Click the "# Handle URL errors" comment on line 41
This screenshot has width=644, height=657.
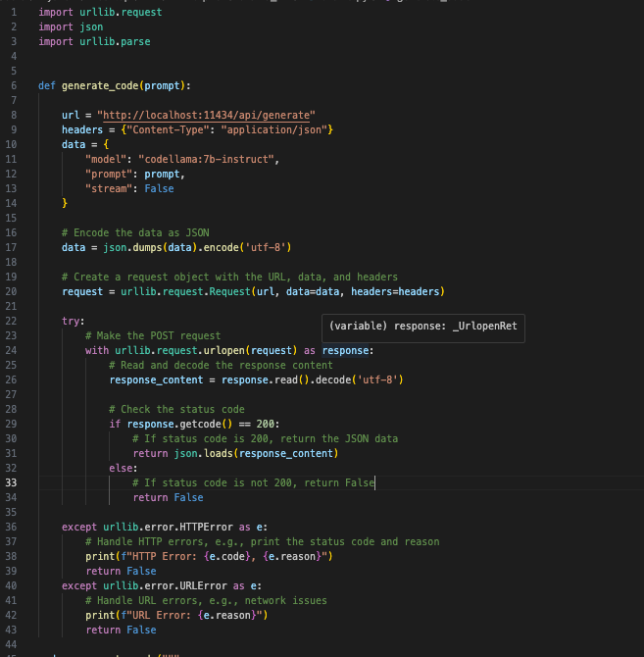click(206, 600)
